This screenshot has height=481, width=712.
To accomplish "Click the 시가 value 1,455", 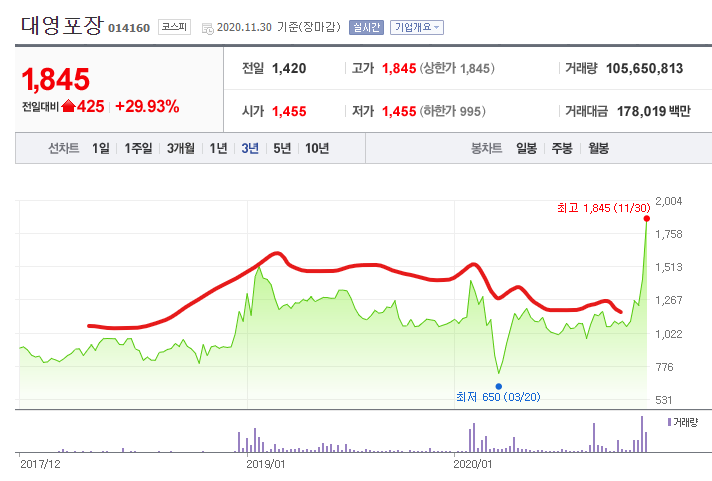I will click(289, 111).
